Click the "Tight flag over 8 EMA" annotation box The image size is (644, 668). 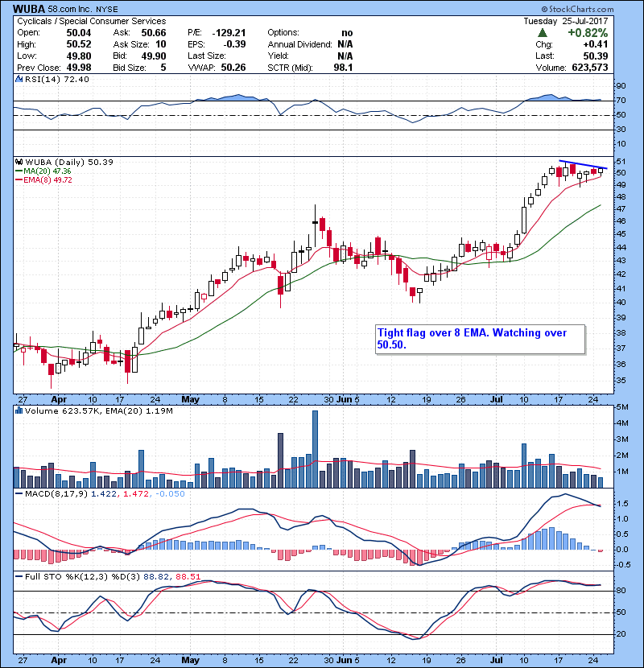[481, 339]
